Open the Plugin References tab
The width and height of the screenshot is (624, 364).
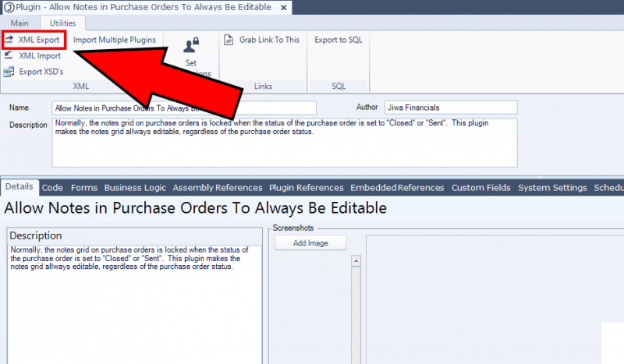click(307, 188)
